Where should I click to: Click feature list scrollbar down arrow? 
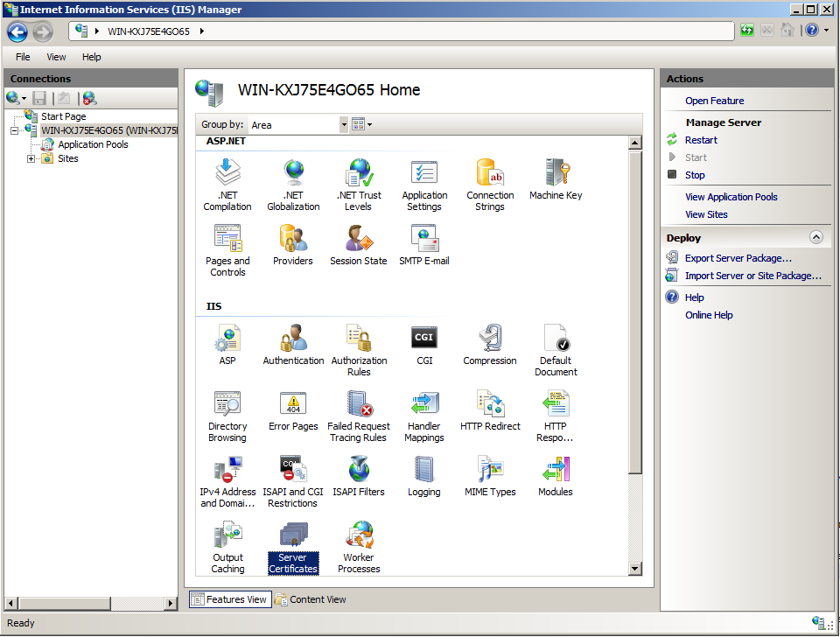[635, 569]
